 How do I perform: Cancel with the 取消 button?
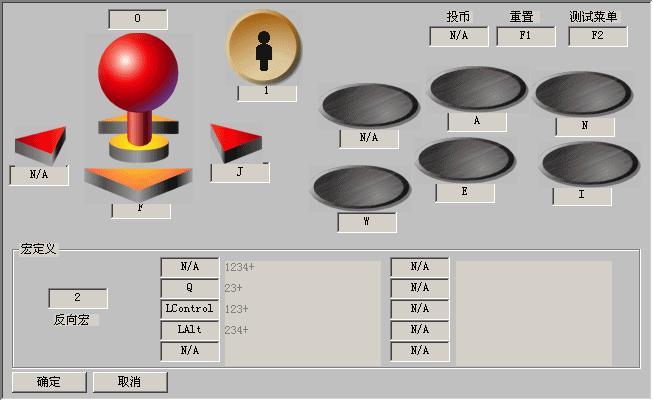[130, 382]
